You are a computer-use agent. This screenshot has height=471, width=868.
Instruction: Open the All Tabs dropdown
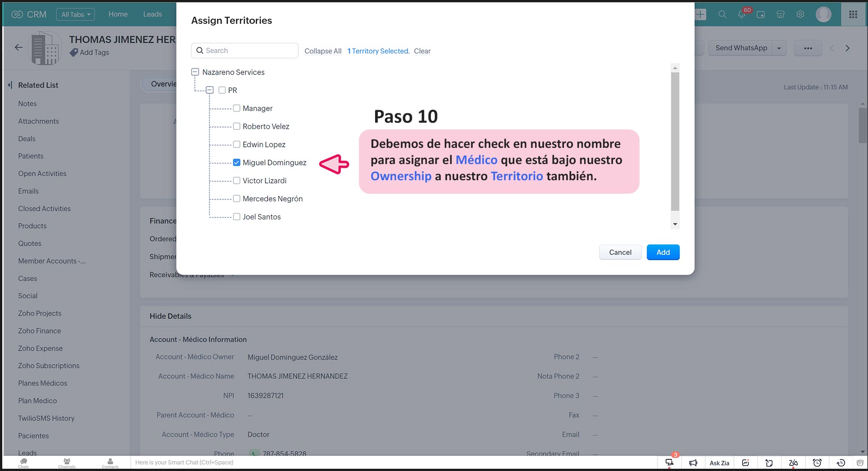(76, 14)
